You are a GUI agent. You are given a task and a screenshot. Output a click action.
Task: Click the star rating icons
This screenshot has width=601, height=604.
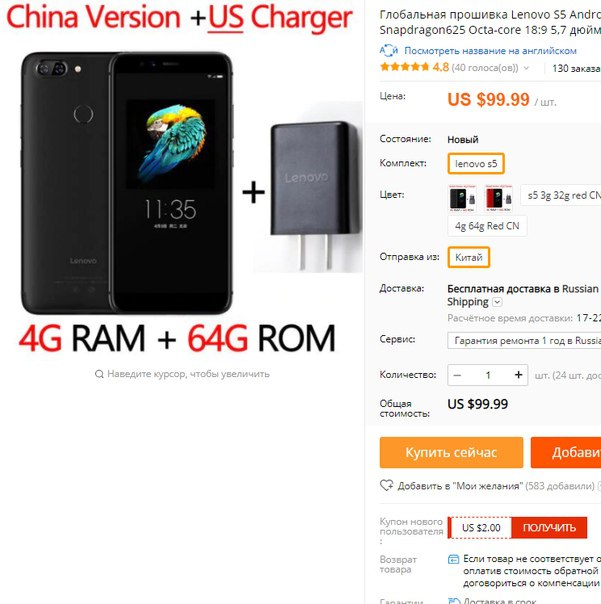(x=404, y=67)
